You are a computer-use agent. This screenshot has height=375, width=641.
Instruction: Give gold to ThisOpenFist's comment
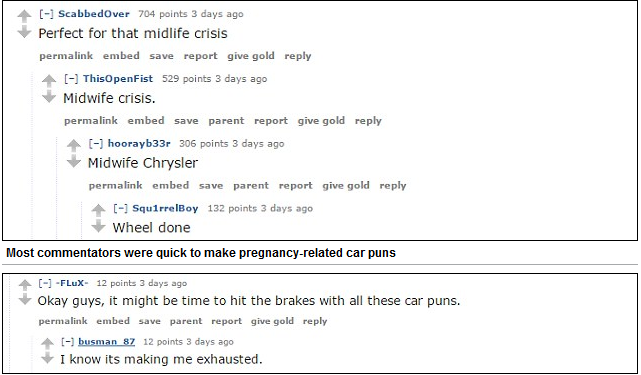coord(321,121)
